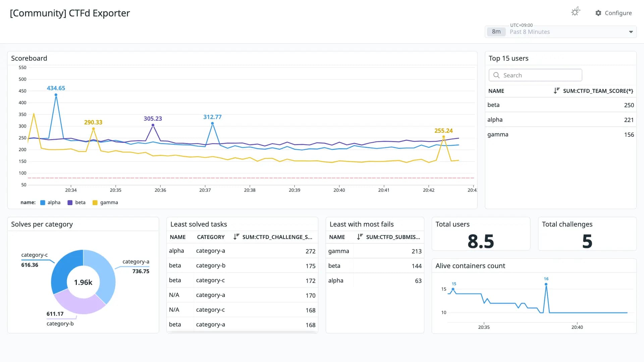Open the Configure settings
This screenshot has width=644, height=362.
click(x=613, y=13)
